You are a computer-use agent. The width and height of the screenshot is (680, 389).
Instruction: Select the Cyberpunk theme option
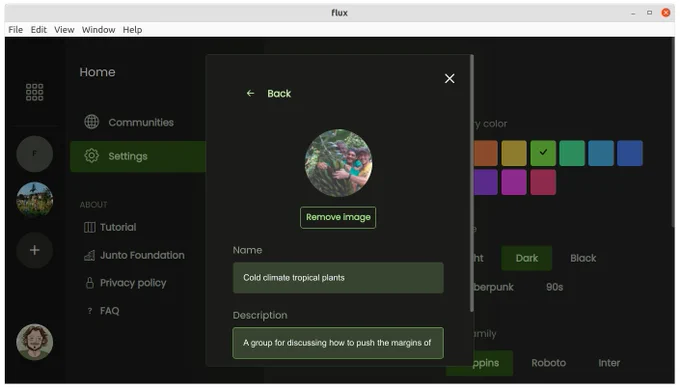493,287
